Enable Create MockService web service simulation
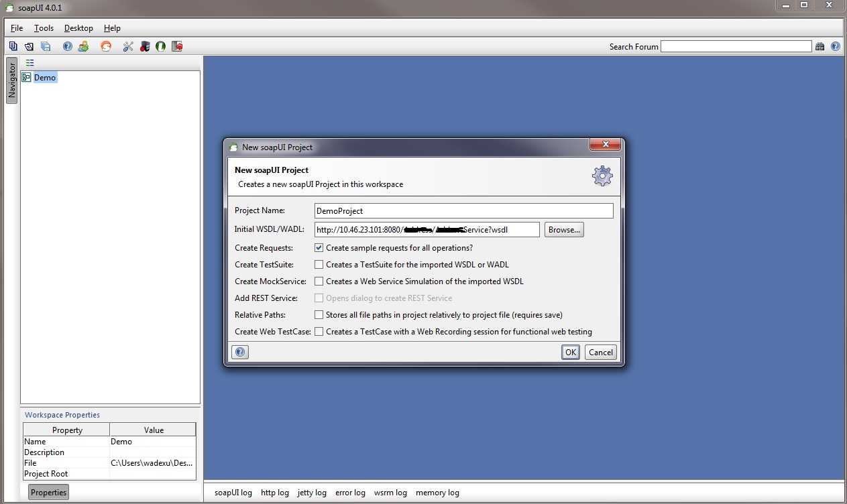 pyautogui.click(x=319, y=281)
